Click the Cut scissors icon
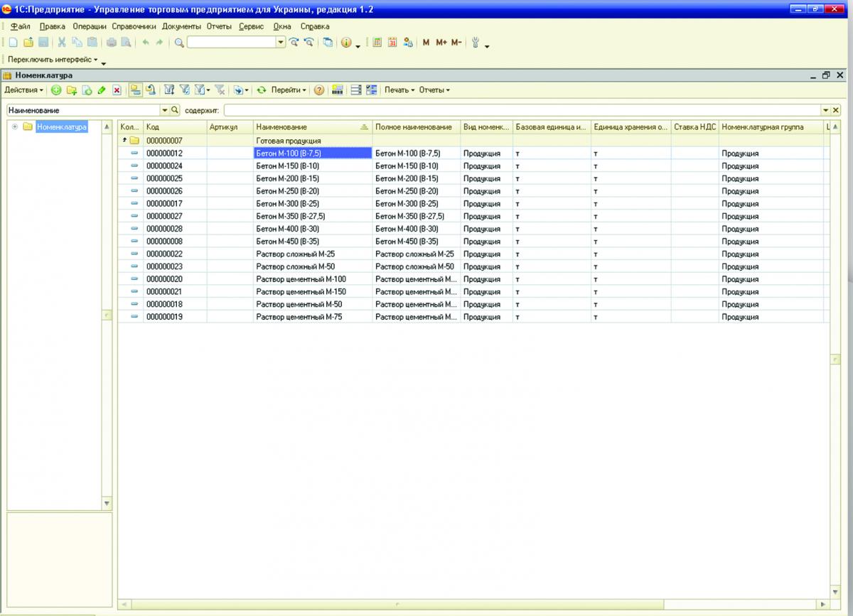This screenshot has width=853, height=616. [62, 43]
